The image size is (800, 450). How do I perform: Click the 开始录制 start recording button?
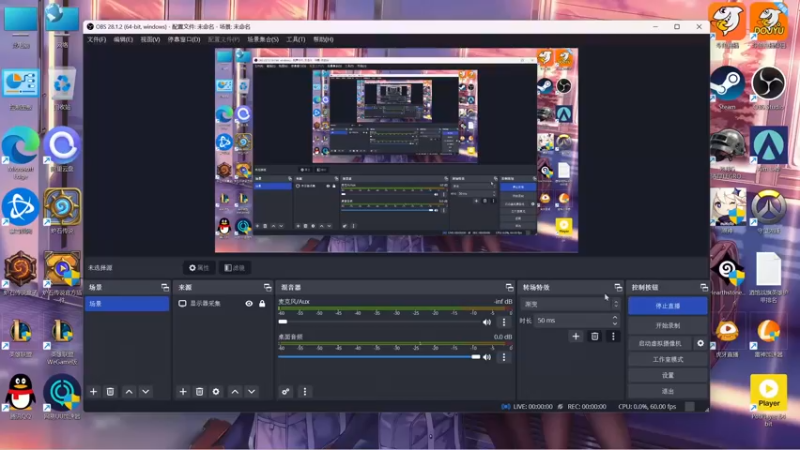pyautogui.click(x=668, y=326)
